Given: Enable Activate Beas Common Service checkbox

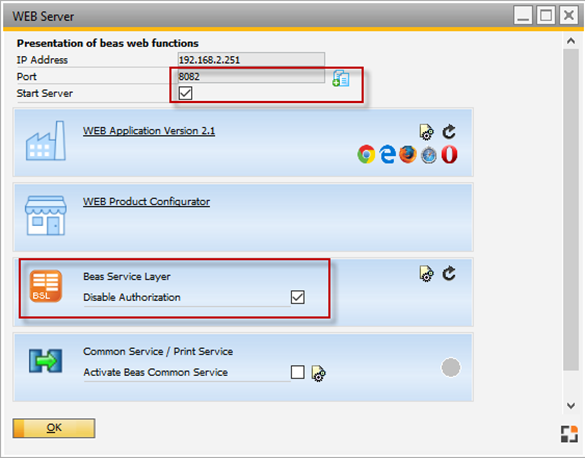Looking at the screenshot, I should coord(297,372).
